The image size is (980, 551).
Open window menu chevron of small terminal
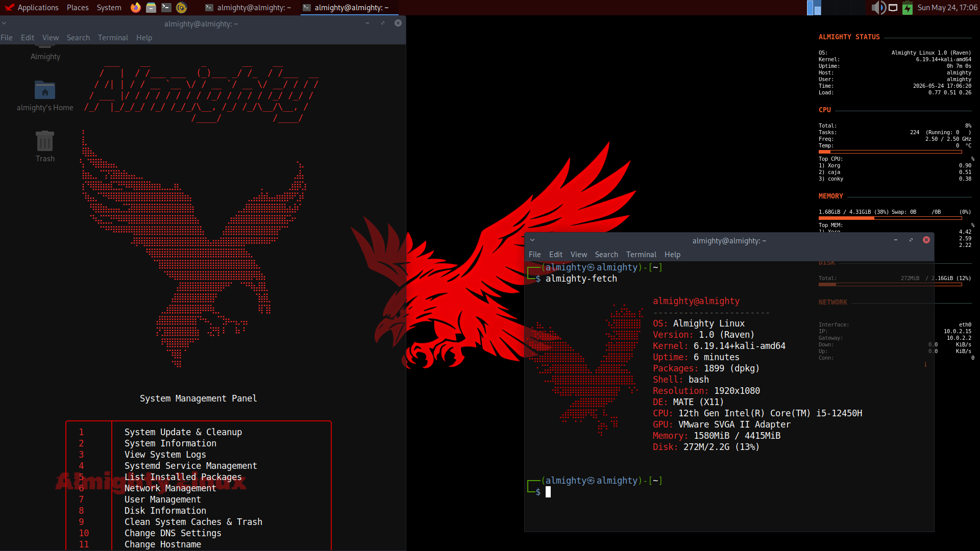point(532,240)
